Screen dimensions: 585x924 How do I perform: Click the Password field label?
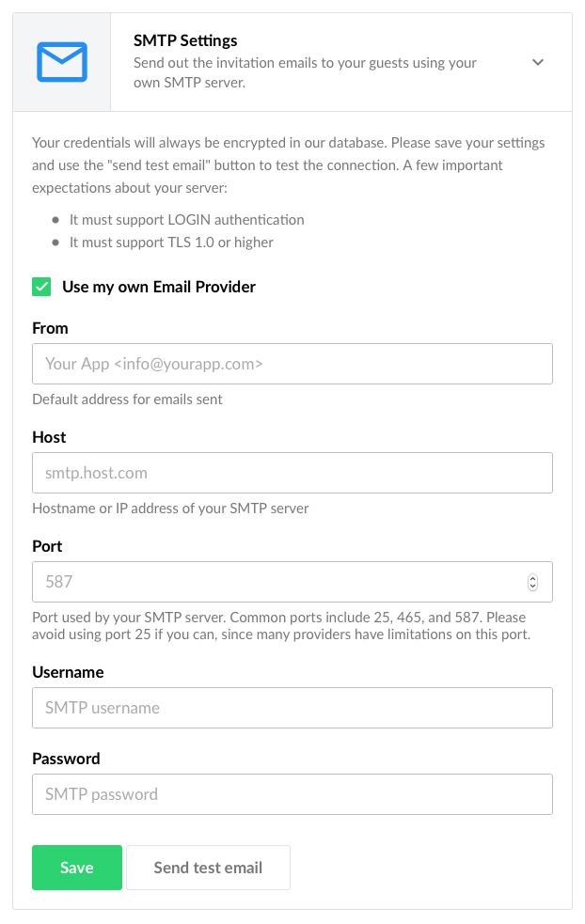tap(66, 759)
